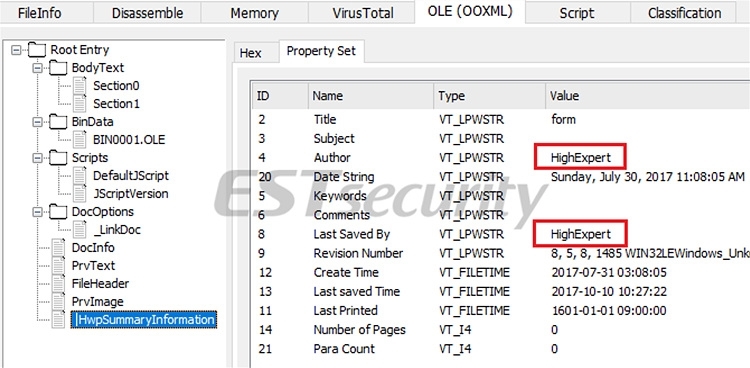Select the Revision Number property value
The width and height of the screenshot is (750, 368).
[x=650, y=253]
